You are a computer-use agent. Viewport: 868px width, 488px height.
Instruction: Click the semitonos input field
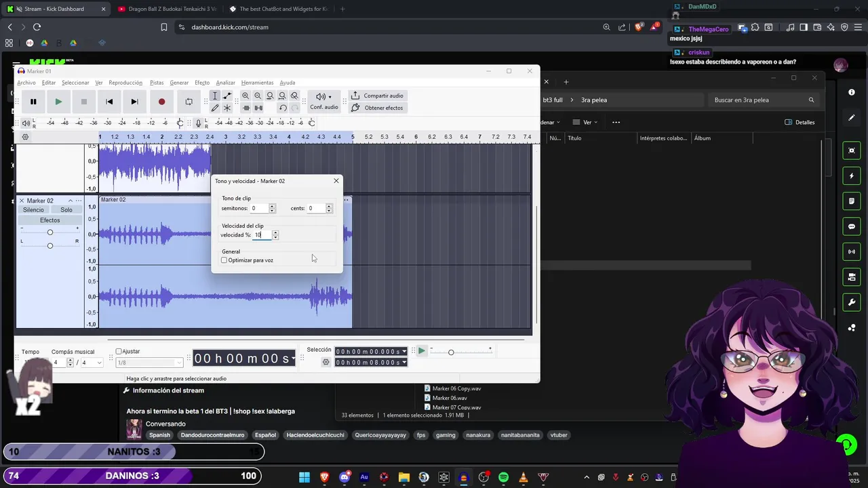click(259, 208)
